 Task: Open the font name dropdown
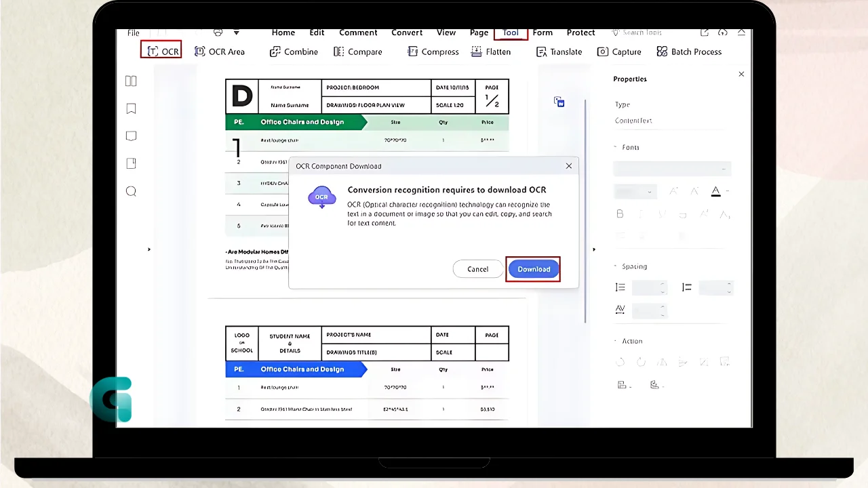(672, 169)
